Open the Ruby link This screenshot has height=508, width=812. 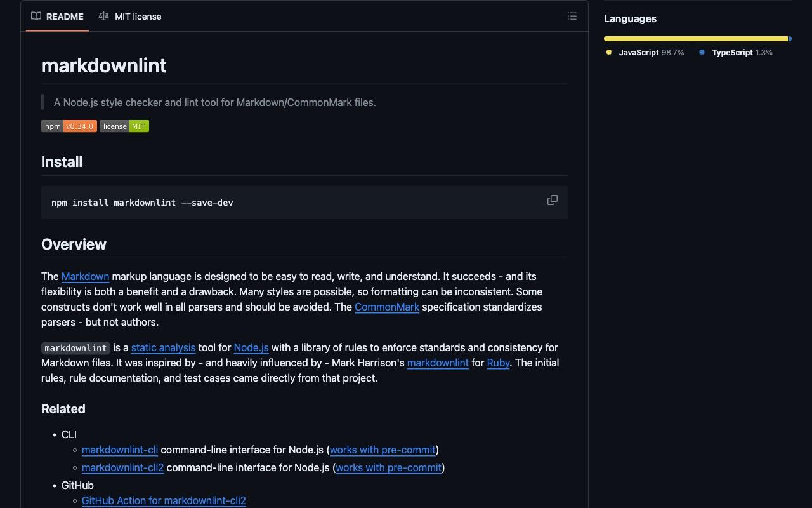[498, 363]
